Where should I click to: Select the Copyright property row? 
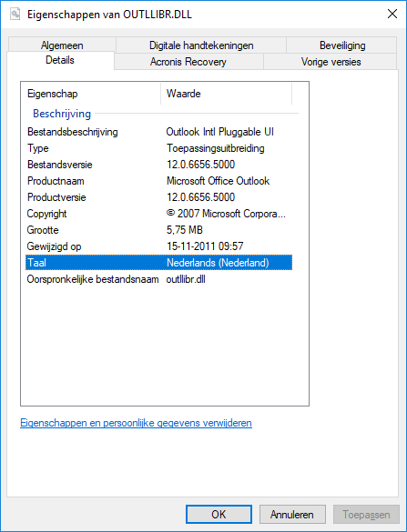click(159, 214)
